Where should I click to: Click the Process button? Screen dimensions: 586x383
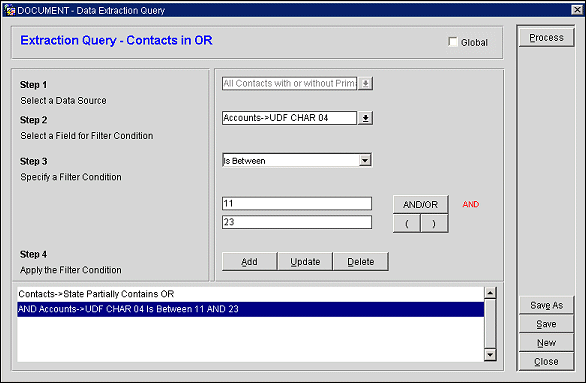546,38
